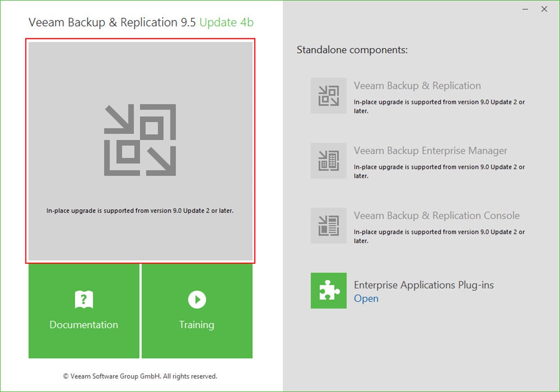560x392 pixels.
Task: Select the Veeam Backup & Replication Console title
Action: [x=437, y=215]
